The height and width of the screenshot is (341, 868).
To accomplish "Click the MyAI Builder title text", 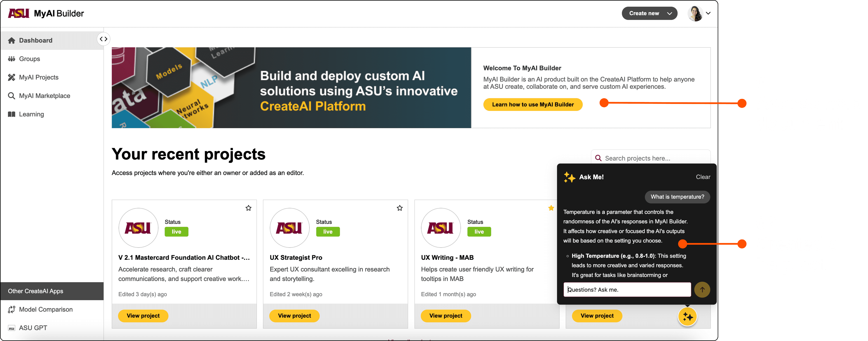I will 59,14.
